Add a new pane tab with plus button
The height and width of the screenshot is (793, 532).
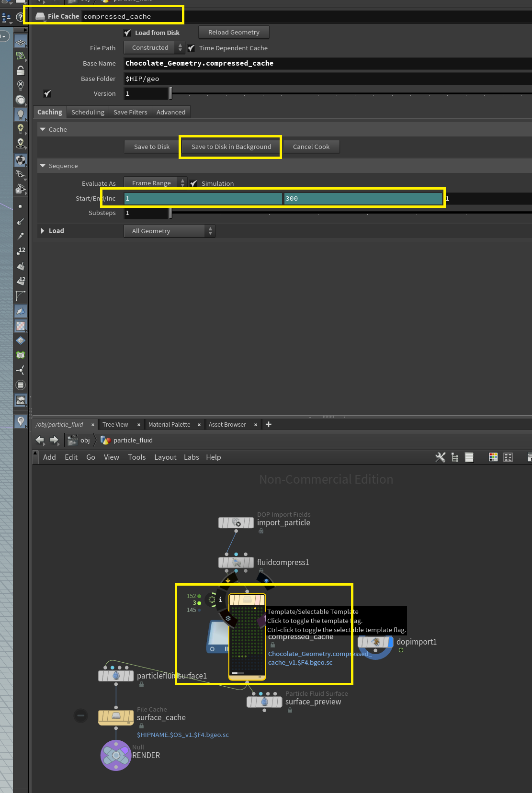[269, 424]
